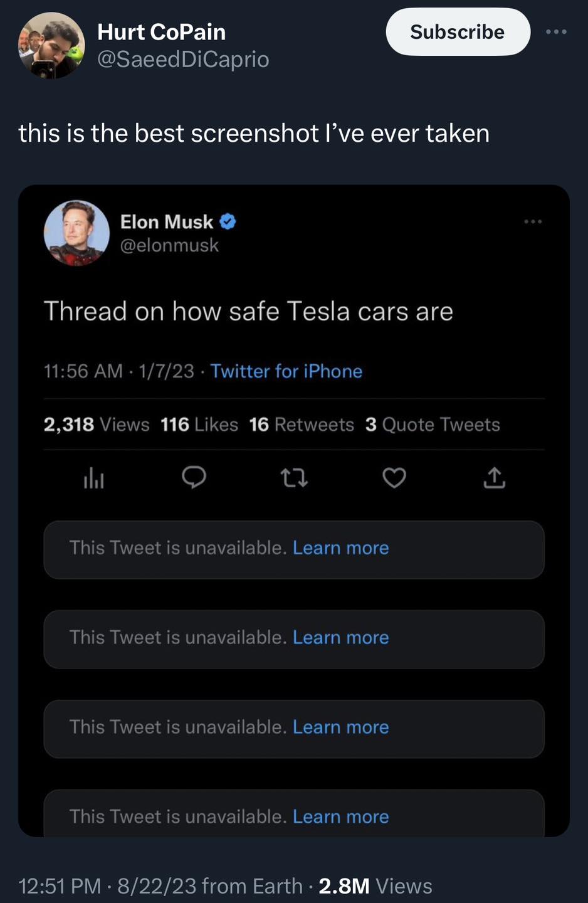Open the share icon on the embedded tweet
The width and height of the screenshot is (588, 903).
coord(494,478)
